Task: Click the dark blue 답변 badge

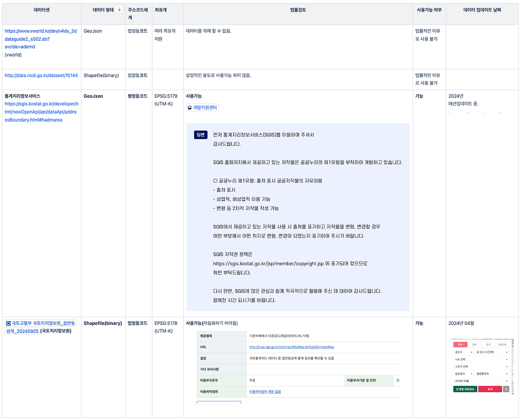Action: [200, 135]
